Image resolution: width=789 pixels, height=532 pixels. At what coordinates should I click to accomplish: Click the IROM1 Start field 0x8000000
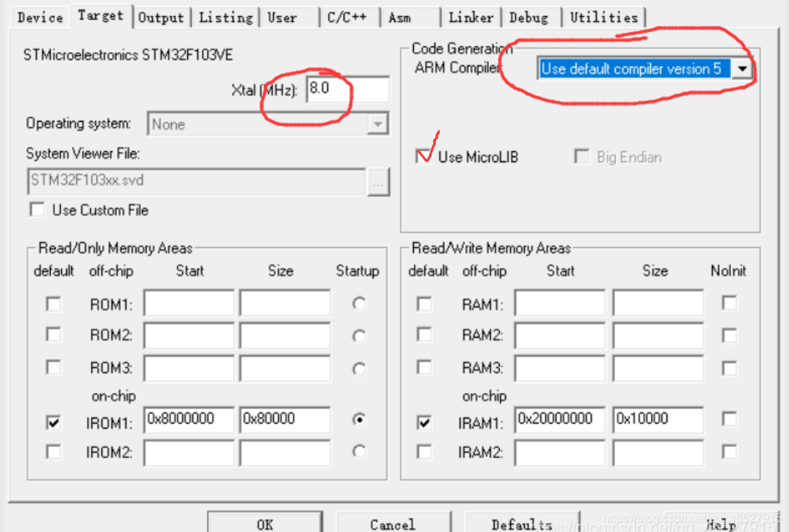(189, 420)
